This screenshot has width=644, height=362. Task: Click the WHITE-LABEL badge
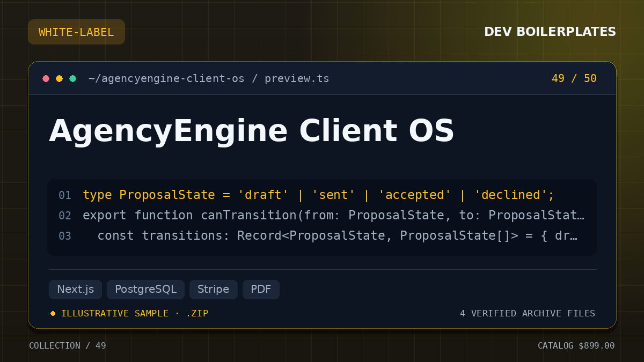pyautogui.click(x=76, y=32)
